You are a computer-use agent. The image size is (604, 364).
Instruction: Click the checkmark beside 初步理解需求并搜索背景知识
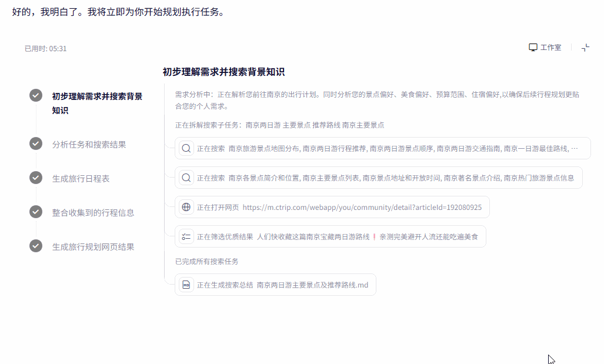[x=36, y=96]
